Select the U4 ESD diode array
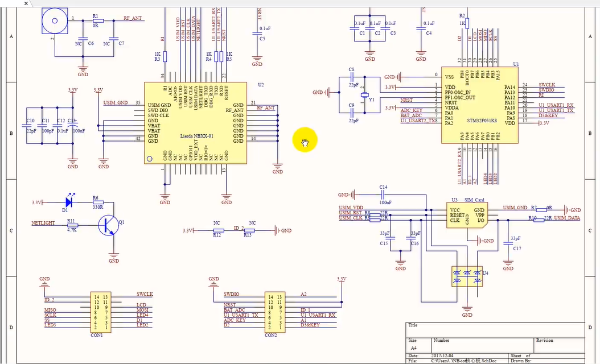 coord(467,277)
